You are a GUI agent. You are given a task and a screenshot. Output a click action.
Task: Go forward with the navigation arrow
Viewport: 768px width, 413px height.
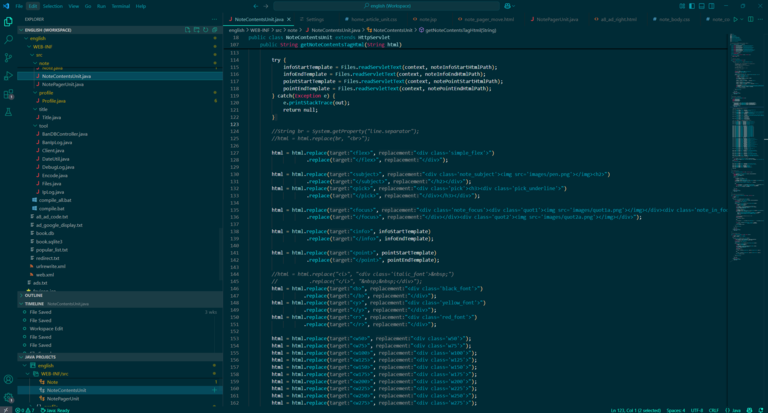(266, 6)
